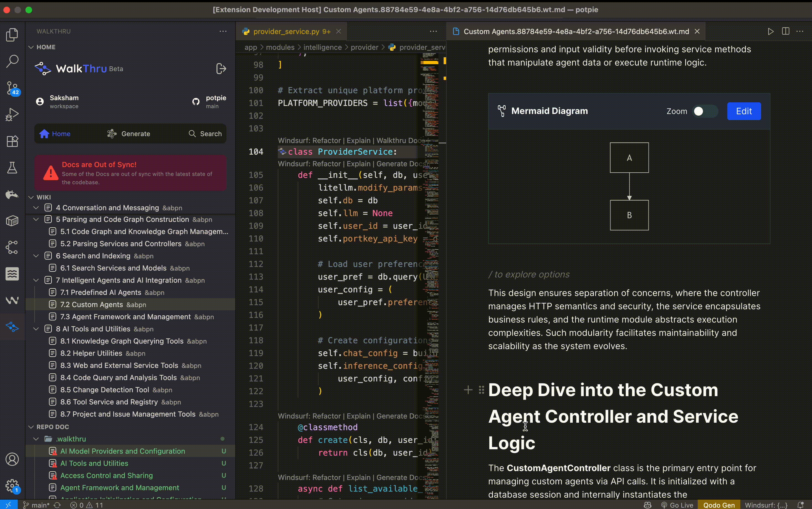Open more actions for the markdown editor
This screenshot has width=812, height=509.
(x=800, y=31)
